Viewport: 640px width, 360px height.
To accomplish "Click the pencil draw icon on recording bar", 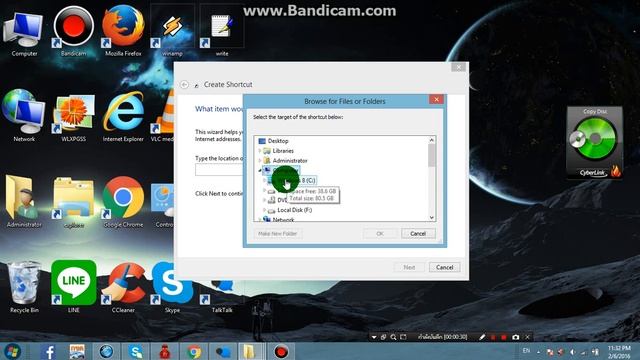I will click(x=482, y=337).
